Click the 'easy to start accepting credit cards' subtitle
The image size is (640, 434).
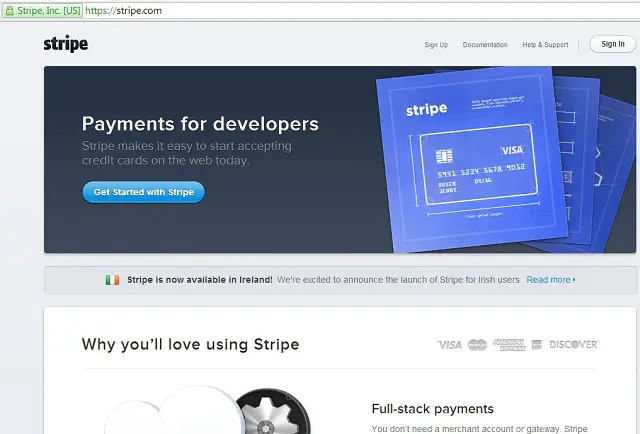coord(187,153)
